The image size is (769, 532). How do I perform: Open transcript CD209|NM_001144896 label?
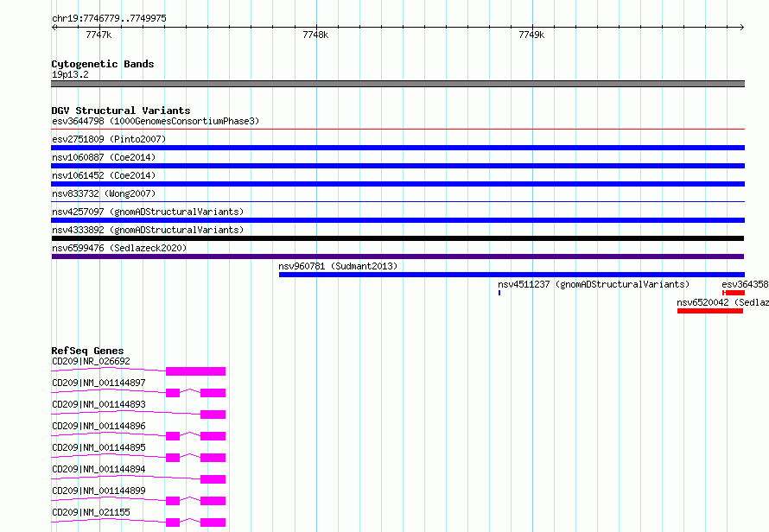tap(99, 426)
